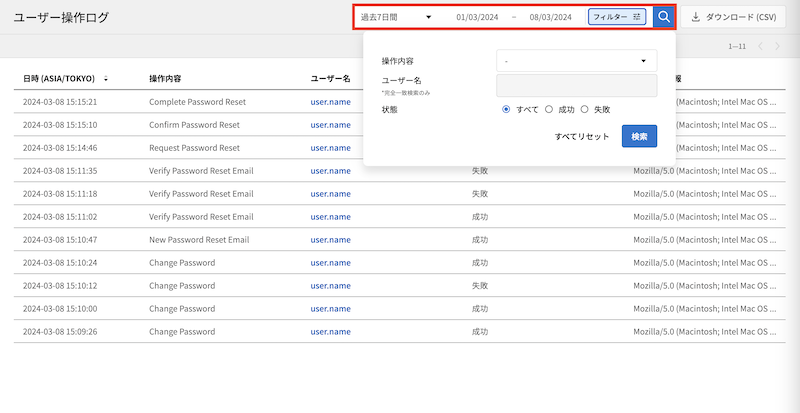Screen dimensions: 800x413
Task: Open user.name link in the 15:10:00 row
Action: pos(331,308)
